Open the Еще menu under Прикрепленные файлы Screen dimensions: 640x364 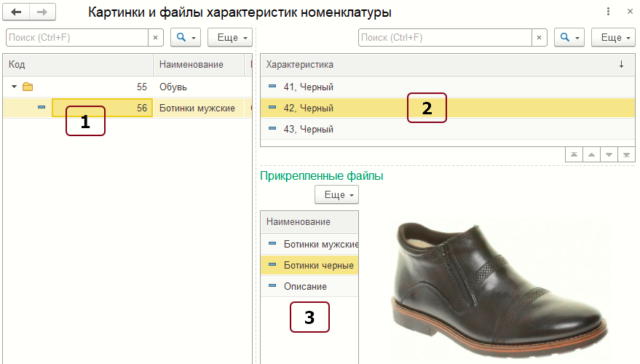[x=336, y=195]
